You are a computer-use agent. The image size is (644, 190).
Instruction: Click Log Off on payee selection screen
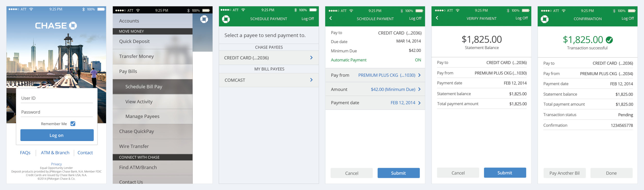[x=308, y=19]
